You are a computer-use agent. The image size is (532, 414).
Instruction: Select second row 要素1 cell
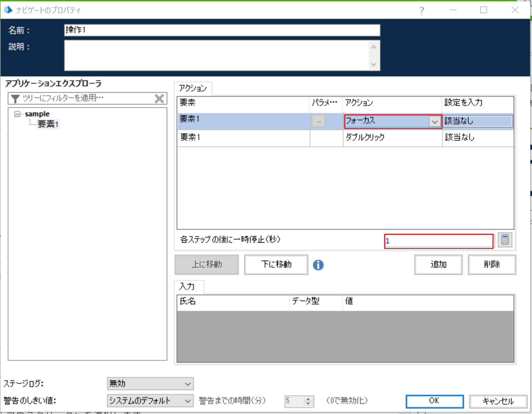[x=243, y=138]
